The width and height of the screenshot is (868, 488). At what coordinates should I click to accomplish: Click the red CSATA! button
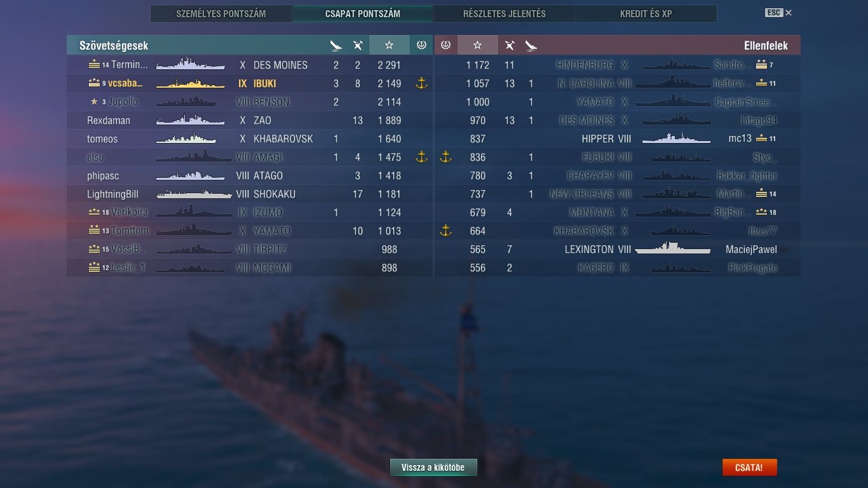(749, 468)
